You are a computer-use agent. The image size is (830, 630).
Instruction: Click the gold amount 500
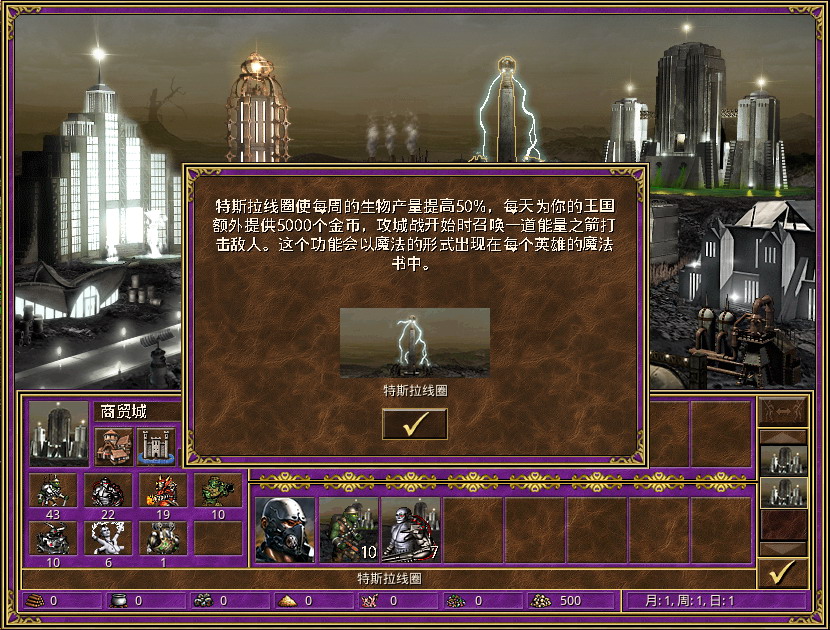pos(571,601)
